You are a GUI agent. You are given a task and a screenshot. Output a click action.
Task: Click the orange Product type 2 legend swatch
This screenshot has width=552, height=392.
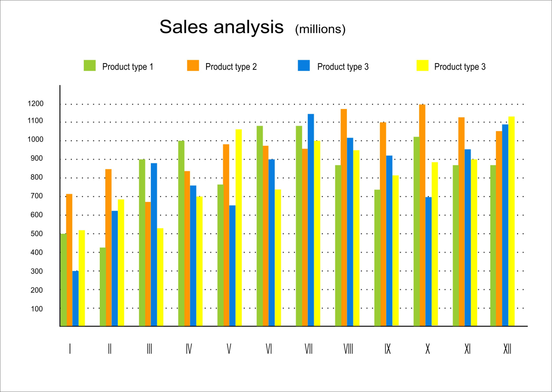(193, 65)
